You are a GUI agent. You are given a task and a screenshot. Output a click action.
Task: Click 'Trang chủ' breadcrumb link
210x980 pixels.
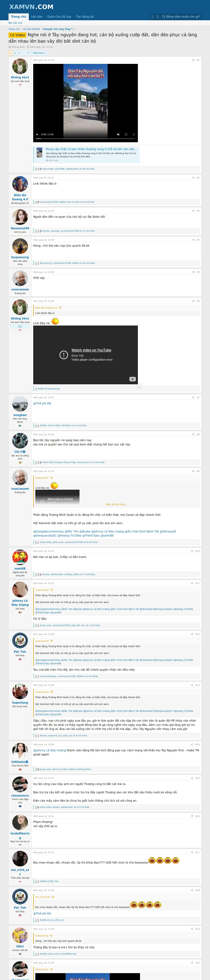(x=14, y=29)
